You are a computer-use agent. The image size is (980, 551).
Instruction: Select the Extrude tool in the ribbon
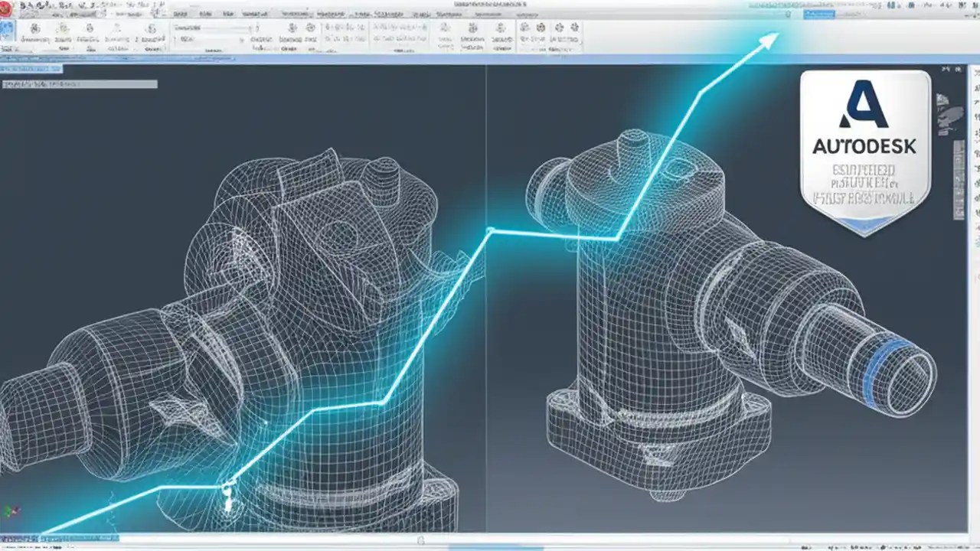34,29
